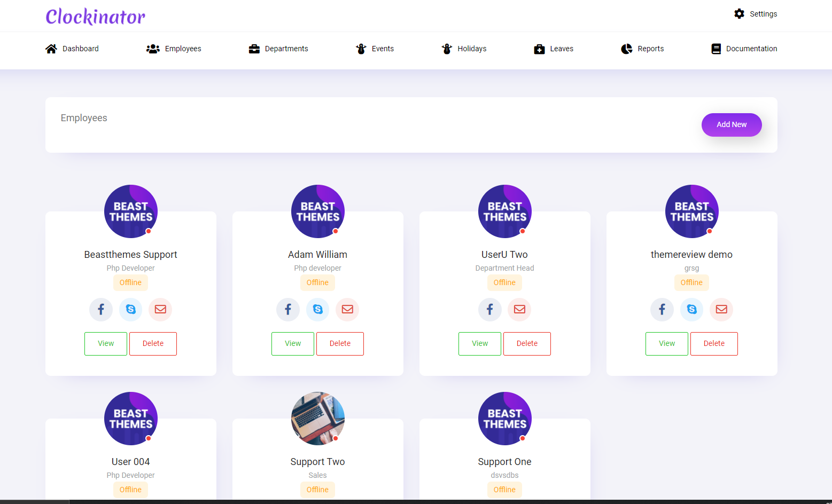Open Adam William's Facebook icon

tap(288, 309)
